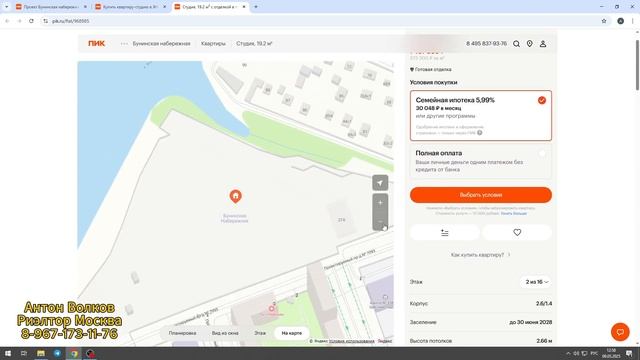
Task: Zoom out the map with minus button
Action: pyautogui.click(x=380, y=222)
